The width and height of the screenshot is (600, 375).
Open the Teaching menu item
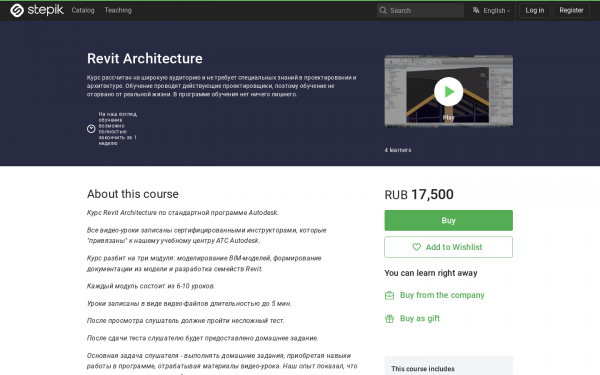coord(118,10)
